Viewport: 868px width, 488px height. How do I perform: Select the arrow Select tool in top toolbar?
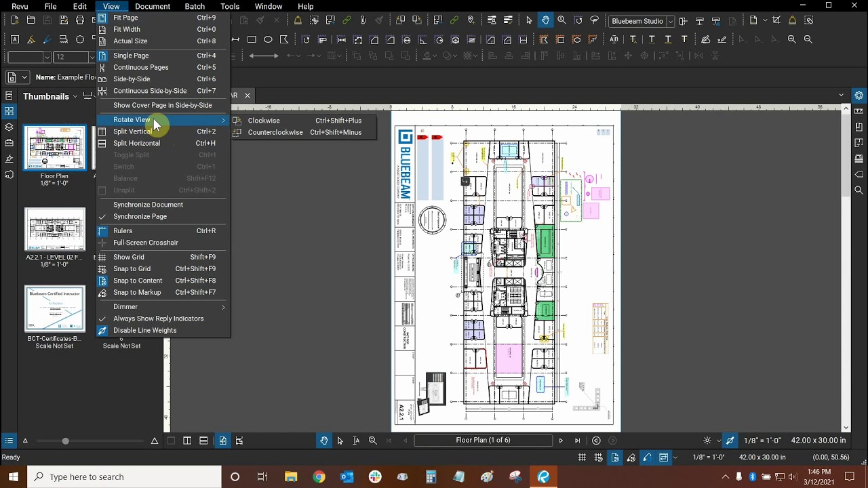point(529,20)
